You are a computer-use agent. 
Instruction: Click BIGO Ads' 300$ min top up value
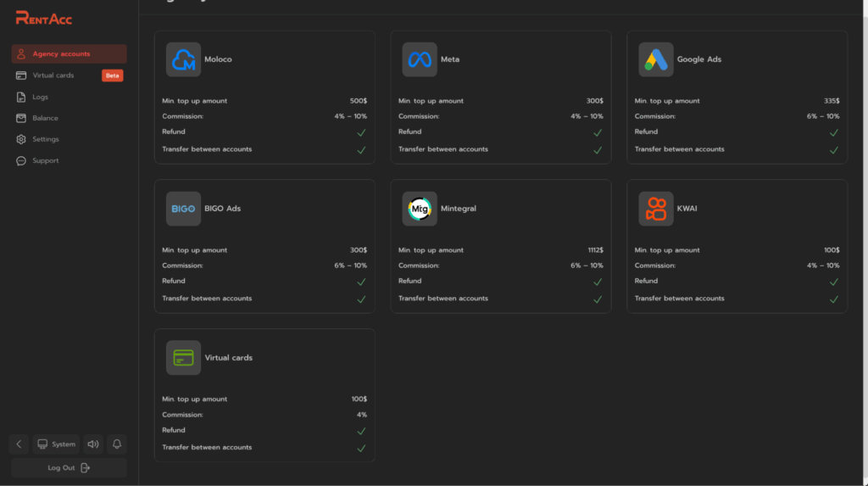359,250
